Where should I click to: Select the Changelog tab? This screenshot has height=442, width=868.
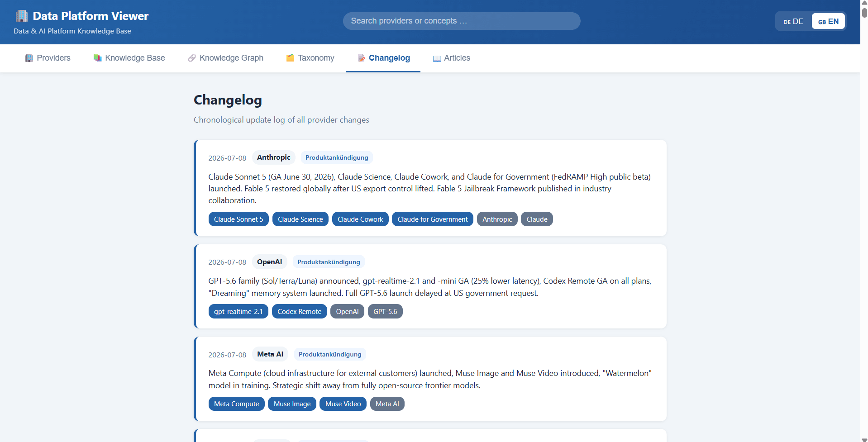point(383,58)
